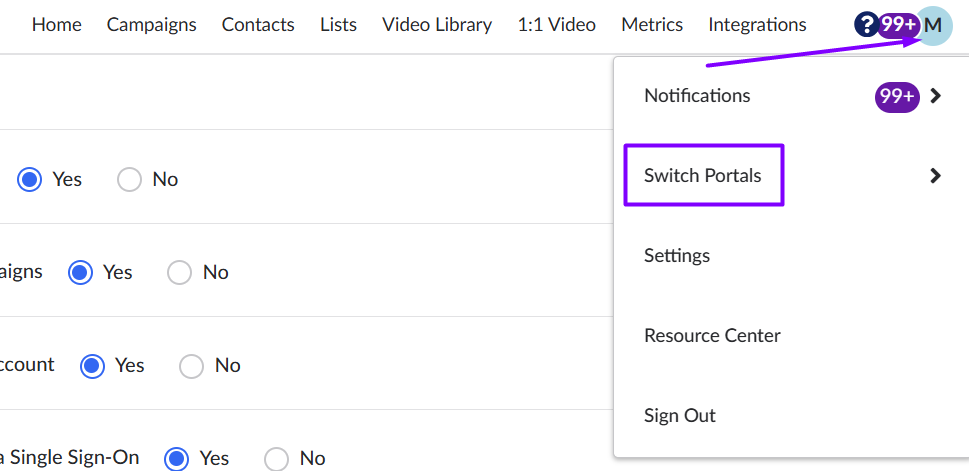Choose No for campaigns option
Image resolution: width=969 pixels, height=471 pixels.
click(180, 272)
